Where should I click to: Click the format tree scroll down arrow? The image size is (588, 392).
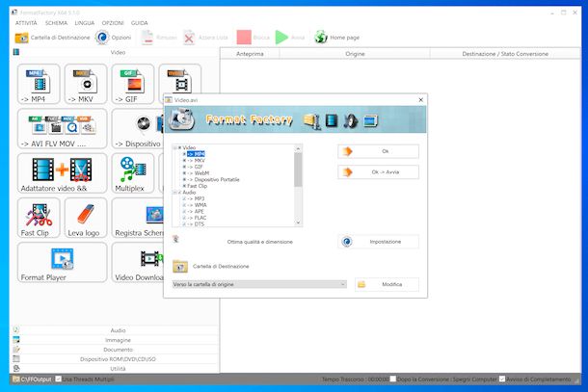(x=298, y=222)
